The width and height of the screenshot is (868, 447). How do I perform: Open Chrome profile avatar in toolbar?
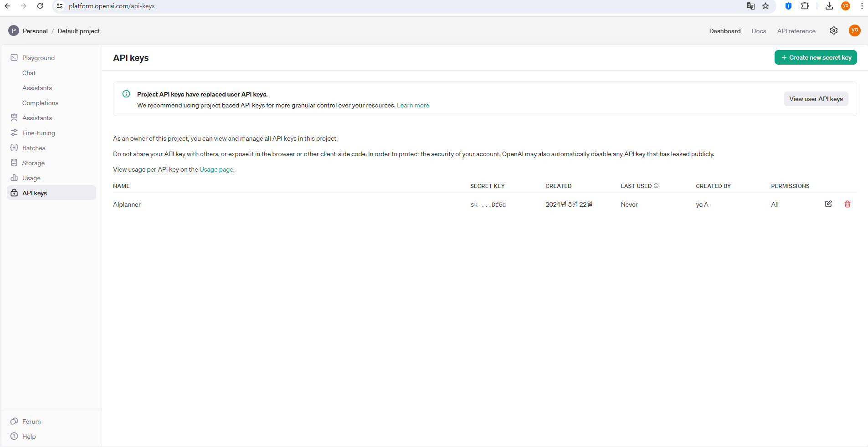pos(846,6)
